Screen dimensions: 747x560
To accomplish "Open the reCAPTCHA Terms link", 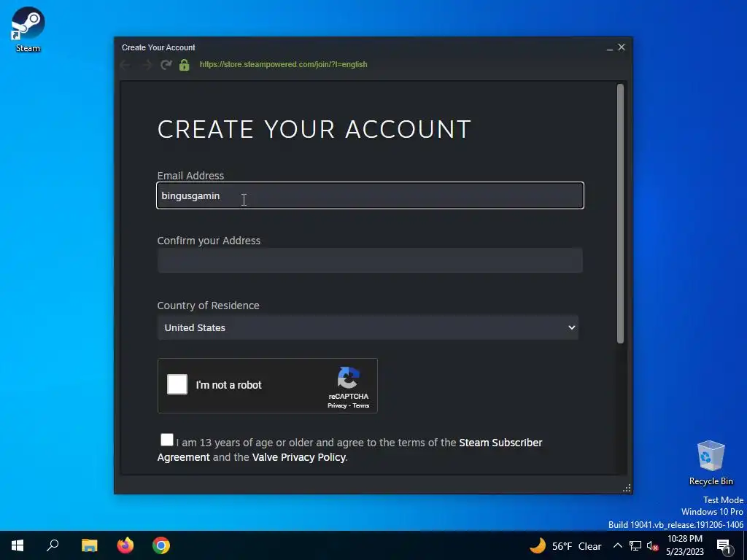I will (x=360, y=405).
